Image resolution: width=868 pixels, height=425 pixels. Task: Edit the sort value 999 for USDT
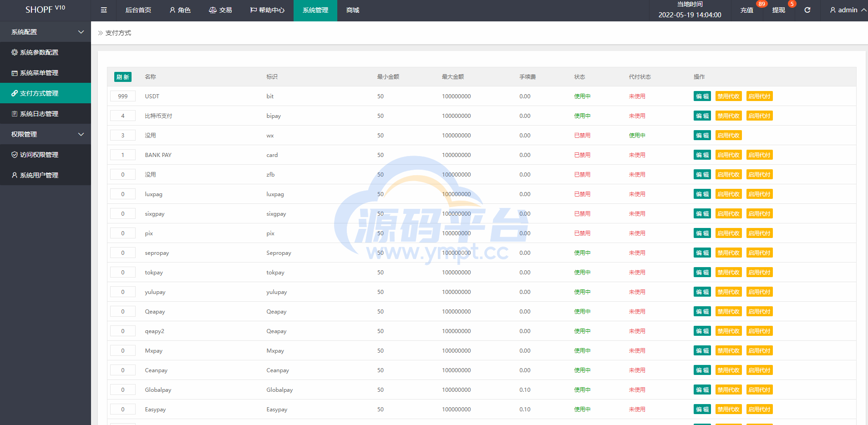click(x=123, y=96)
